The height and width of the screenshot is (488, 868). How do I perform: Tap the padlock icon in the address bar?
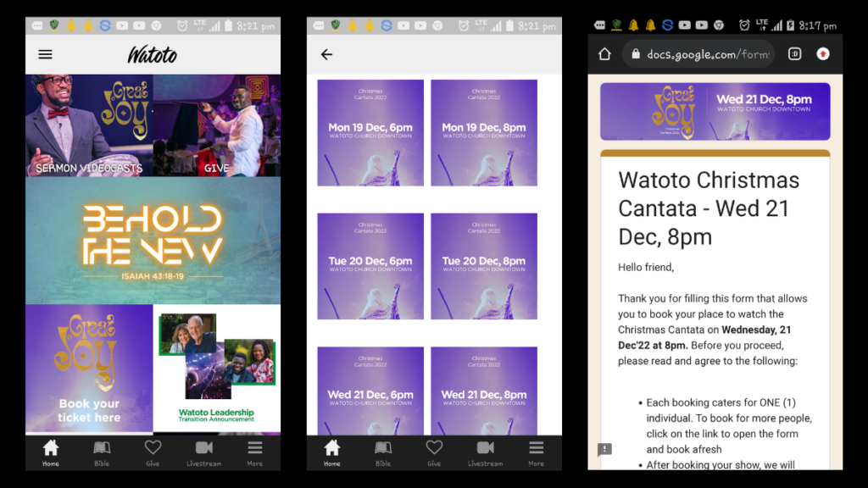click(636, 53)
